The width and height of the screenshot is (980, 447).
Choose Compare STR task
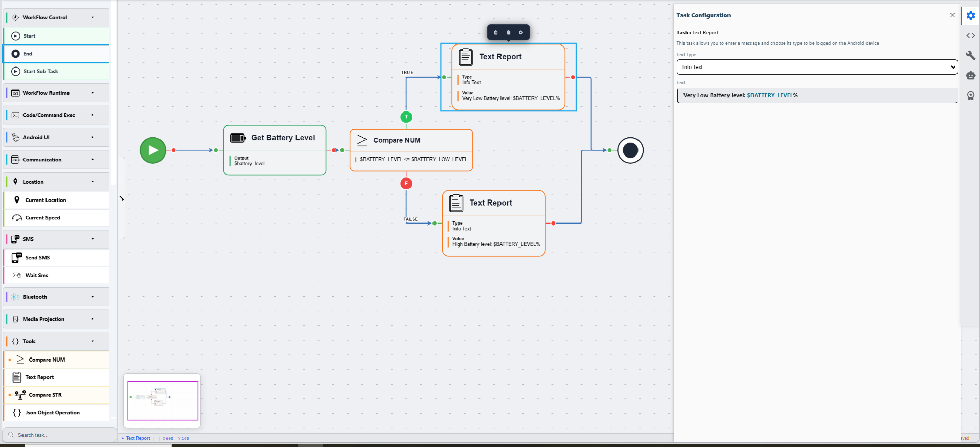coord(56,395)
